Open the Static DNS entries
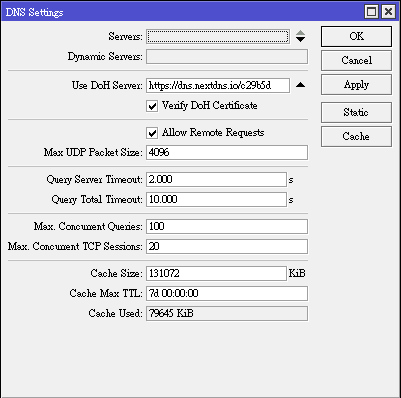401x398 pixels. point(356,112)
